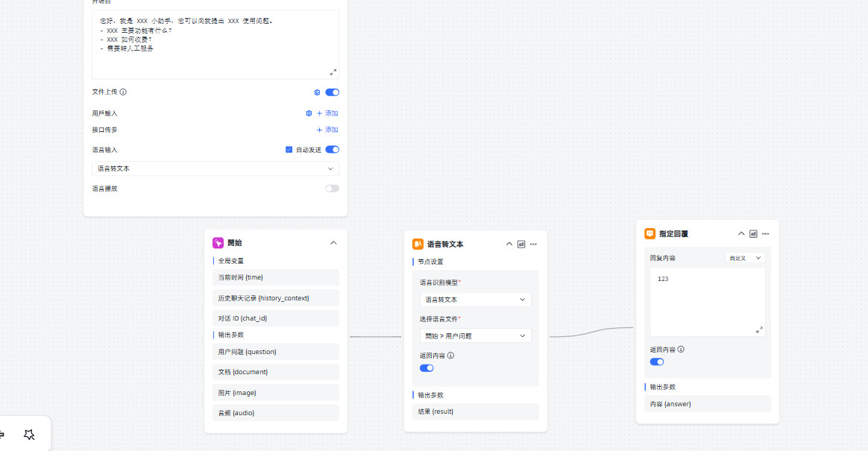
Task: Toggle 返回内容 in the 指定回覆 node
Action: (x=657, y=362)
